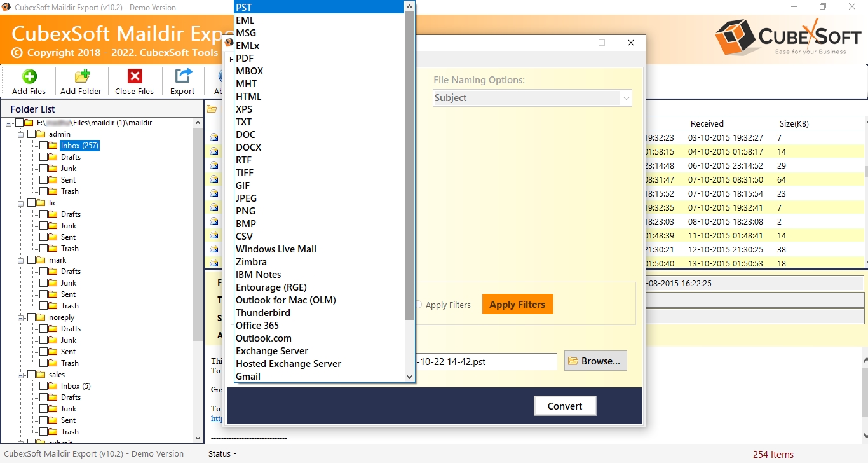Viewport: 868px width, 463px height.
Task: Click the envelope icon beside the first message
Action: point(214,137)
